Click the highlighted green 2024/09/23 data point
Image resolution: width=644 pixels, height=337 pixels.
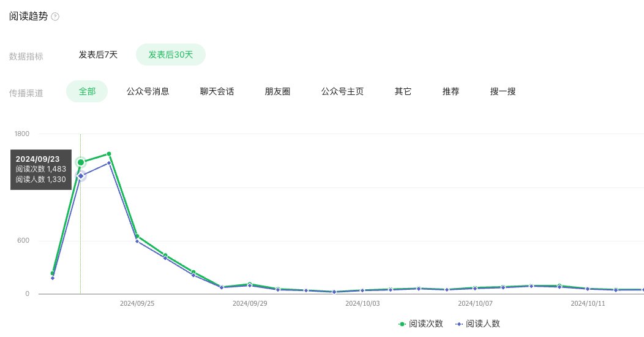pos(81,162)
